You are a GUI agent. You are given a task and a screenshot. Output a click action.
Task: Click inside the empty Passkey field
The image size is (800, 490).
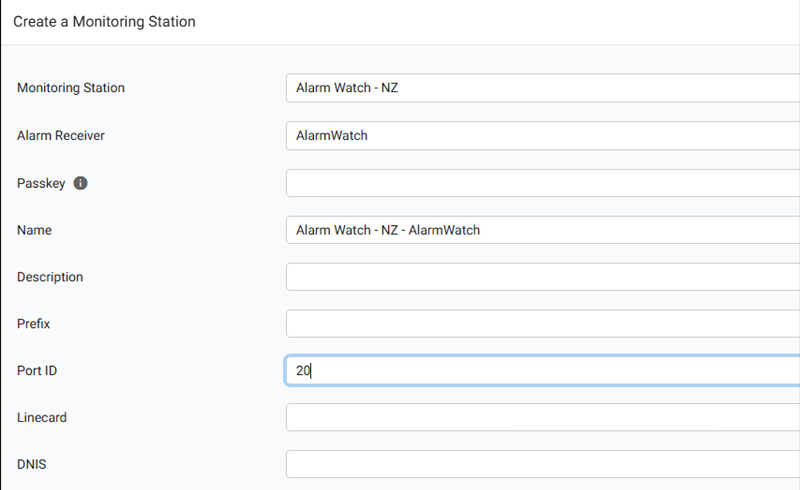click(542, 183)
